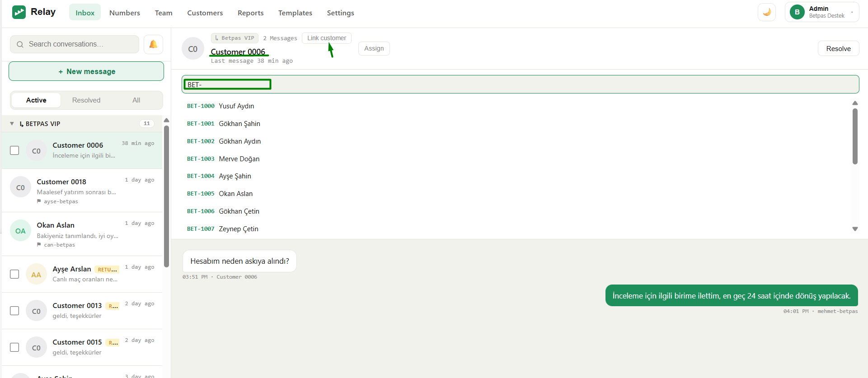This screenshot has height=378, width=868.
Task: Open the Team menu
Action: 164,13
